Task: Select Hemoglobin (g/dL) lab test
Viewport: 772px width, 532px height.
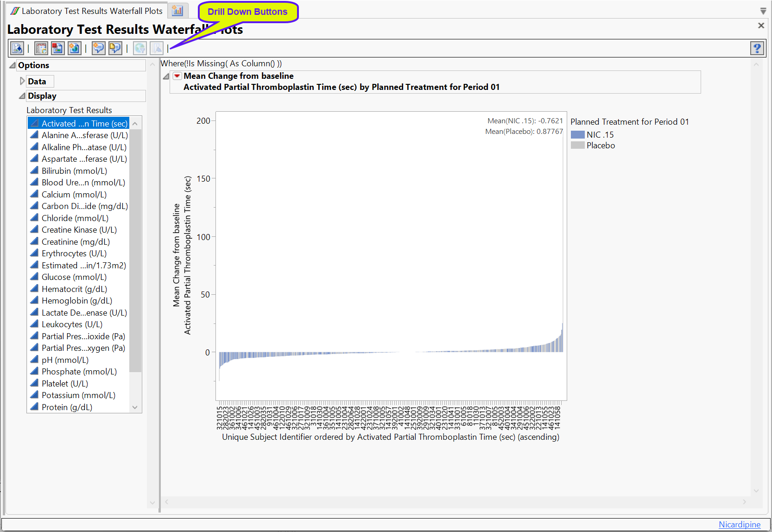Action: coord(78,301)
